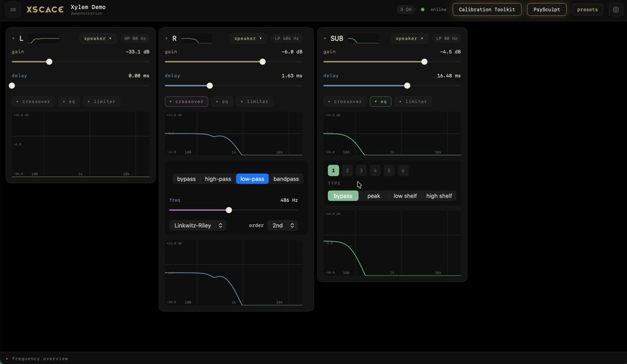Open the hamburger menu
Image resolution: width=627 pixels, height=364 pixels.
coord(14,9)
